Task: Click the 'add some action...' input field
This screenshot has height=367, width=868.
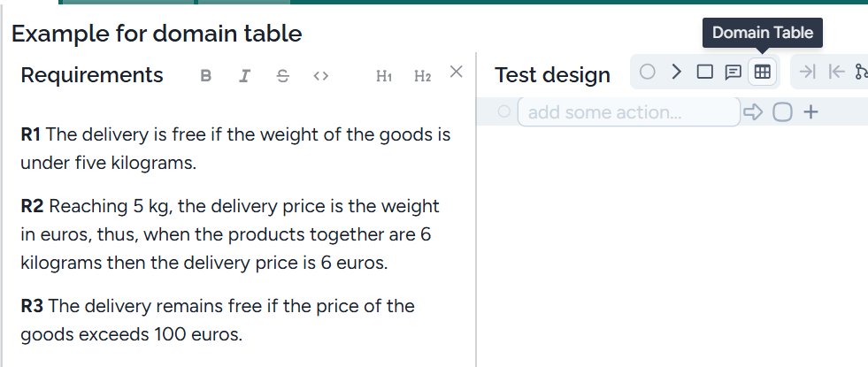Action: tap(627, 112)
